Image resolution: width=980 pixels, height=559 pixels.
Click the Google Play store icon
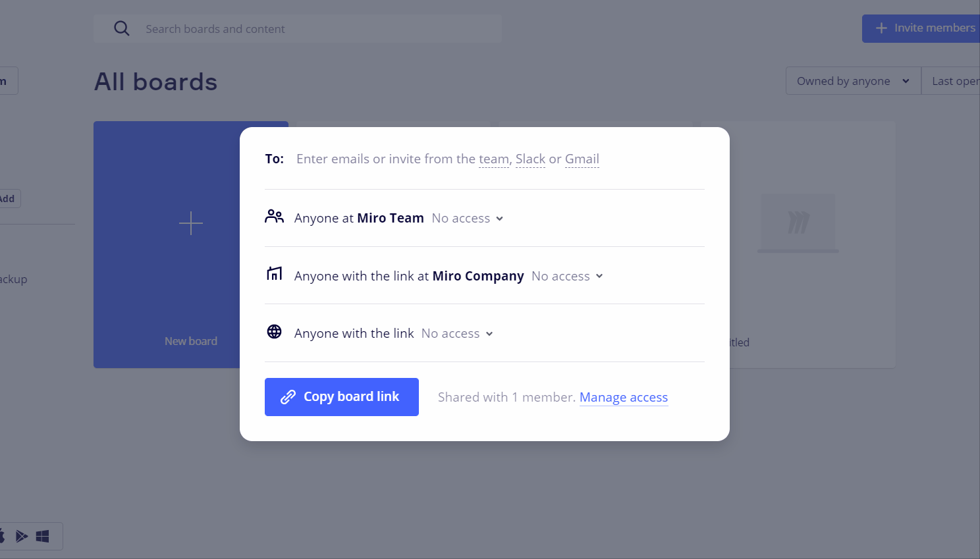[22, 536]
